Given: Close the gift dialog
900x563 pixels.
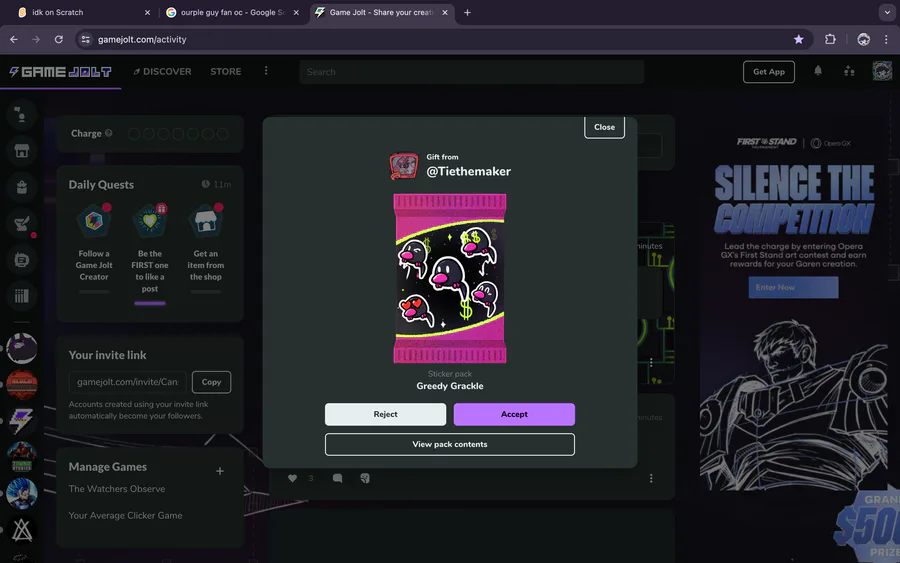Looking at the screenshot, I should (x=604, y=127).
